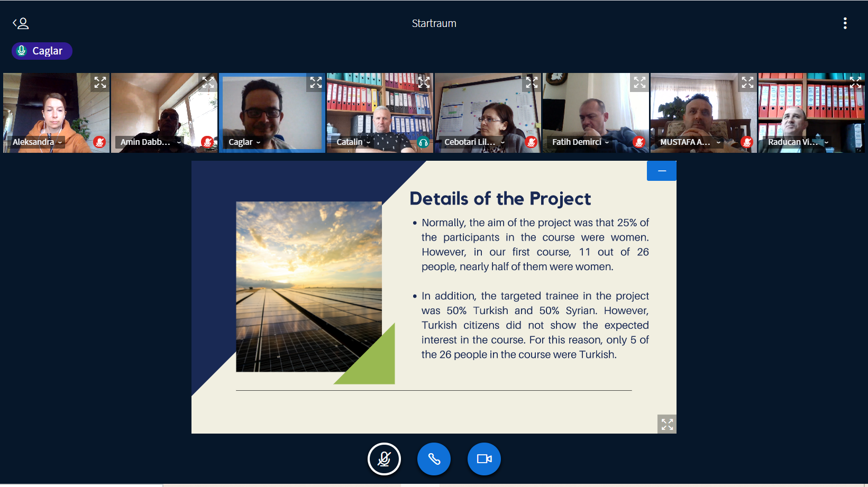Click Fatih Demirci's muted microphone indicator
This screenshot has width=868, height=487.
pyautogui.click(x=639, y=142)
